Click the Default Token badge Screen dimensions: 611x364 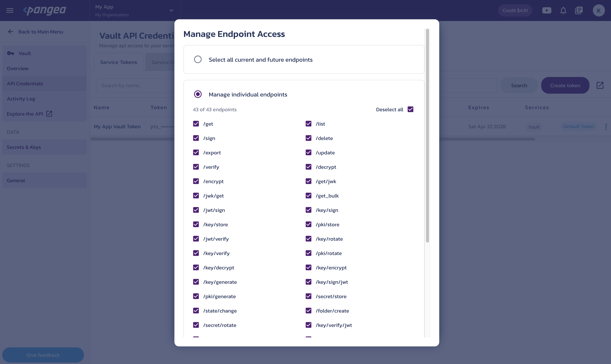[x=578, y=127]
